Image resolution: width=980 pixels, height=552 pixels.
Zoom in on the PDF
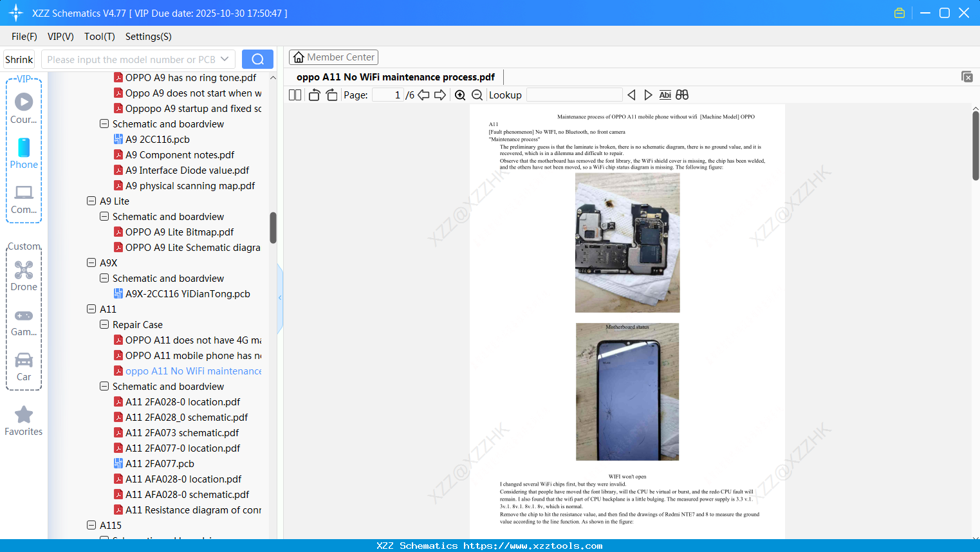(460, 95)
